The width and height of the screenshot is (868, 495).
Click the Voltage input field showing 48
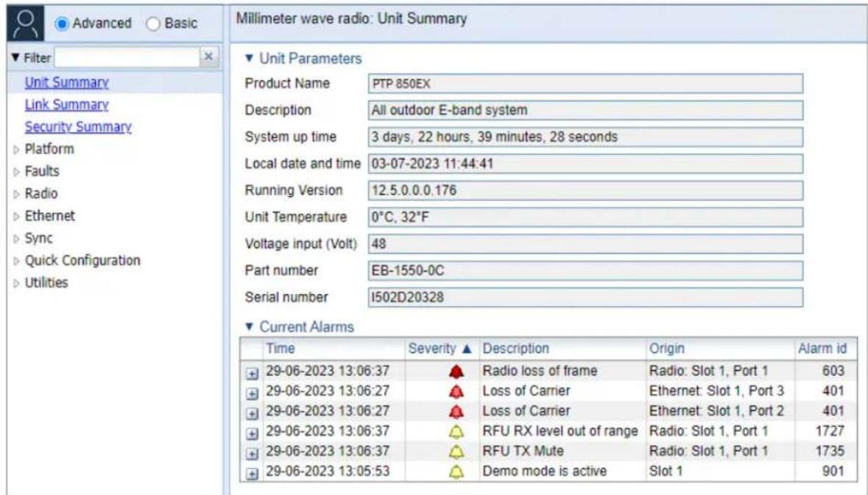(x=586, y=244)
